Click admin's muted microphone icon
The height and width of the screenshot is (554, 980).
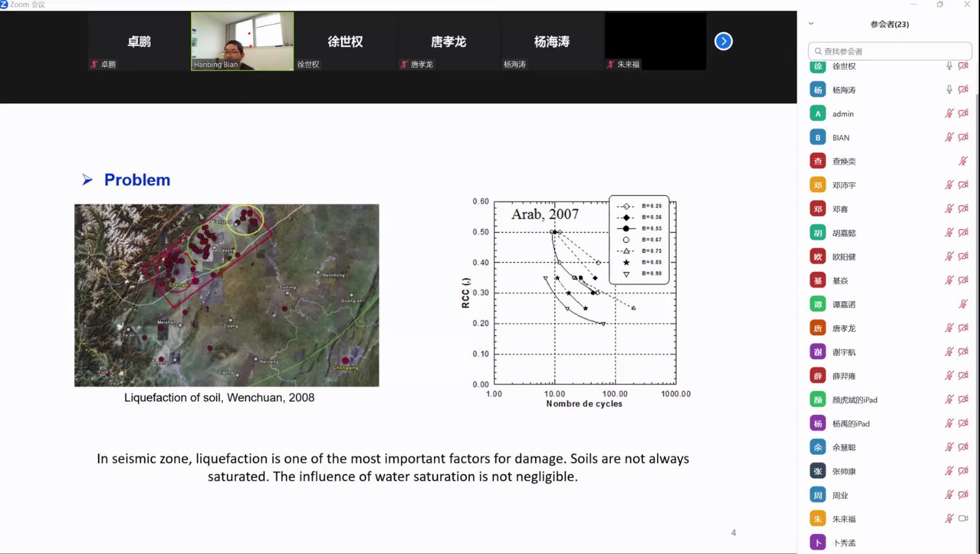(949, 114)
